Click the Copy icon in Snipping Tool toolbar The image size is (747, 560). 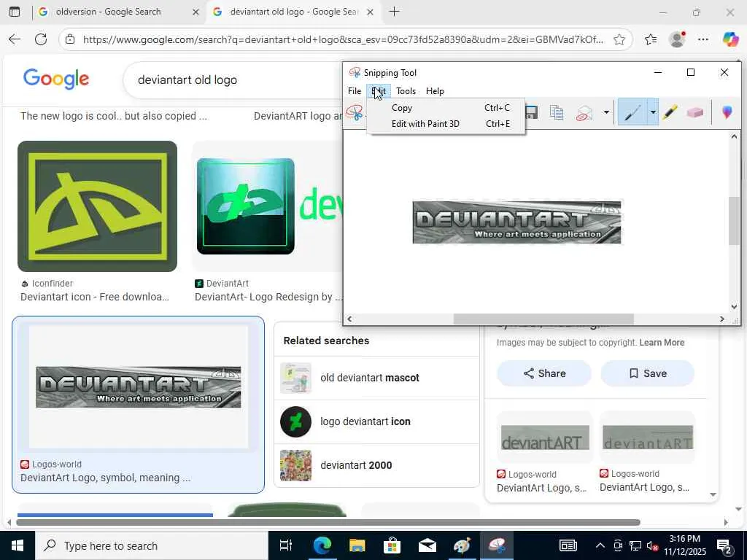coord(557,112)
